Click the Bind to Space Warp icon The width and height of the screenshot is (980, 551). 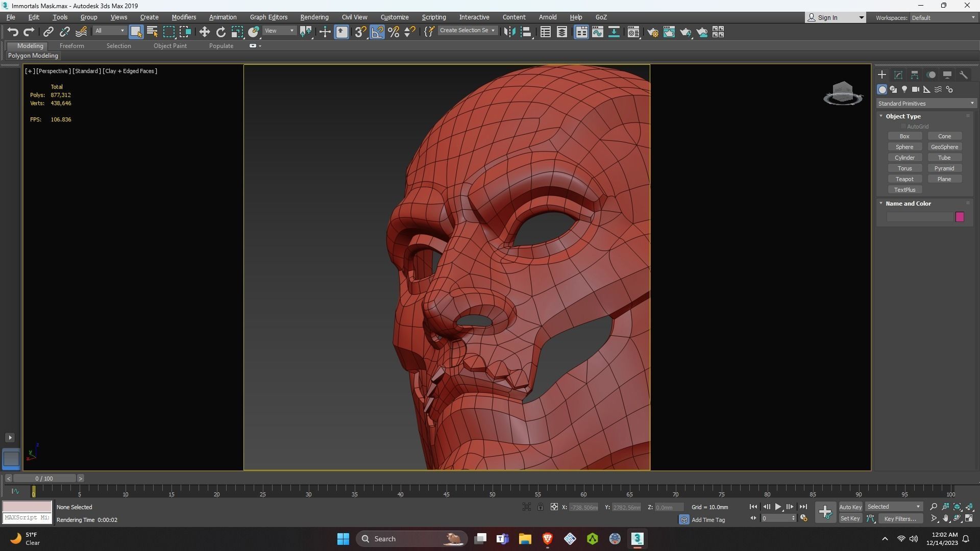(81, 32)
